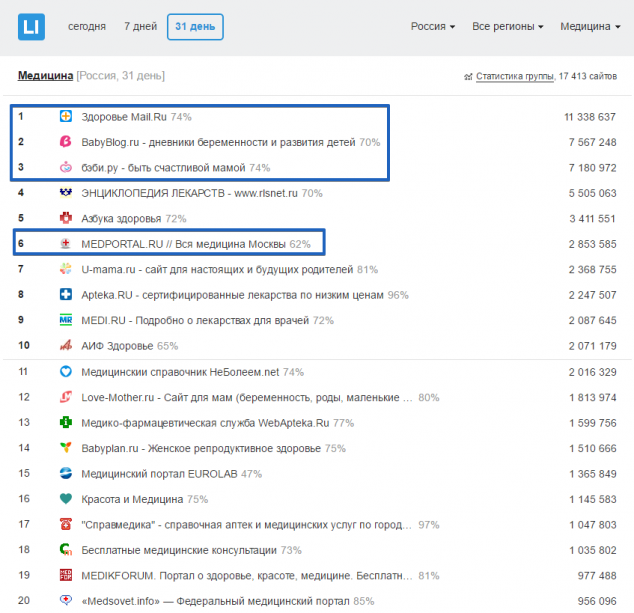Click the MEDPORTAL.RU favicon
Screen dimensions: 634x613
click(66, 243)
